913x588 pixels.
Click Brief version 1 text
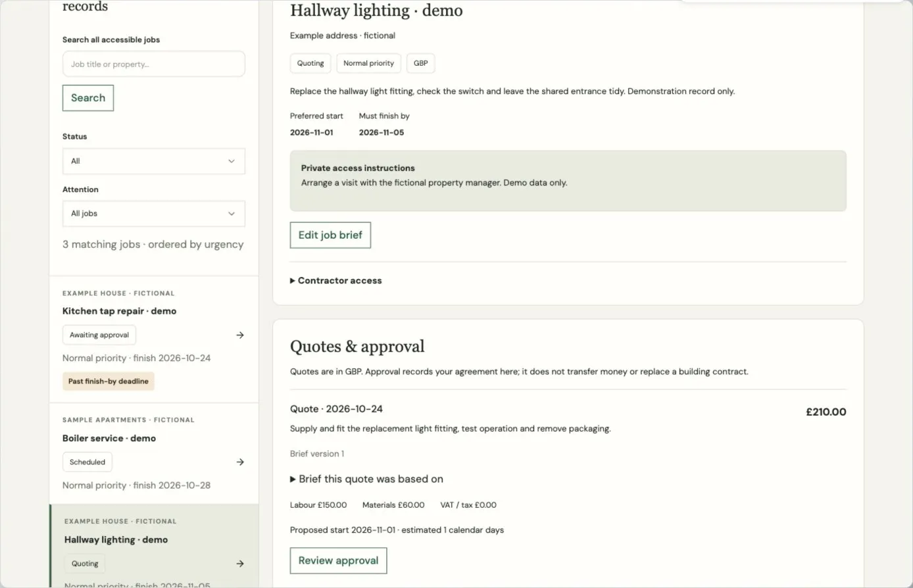[317, 454]
